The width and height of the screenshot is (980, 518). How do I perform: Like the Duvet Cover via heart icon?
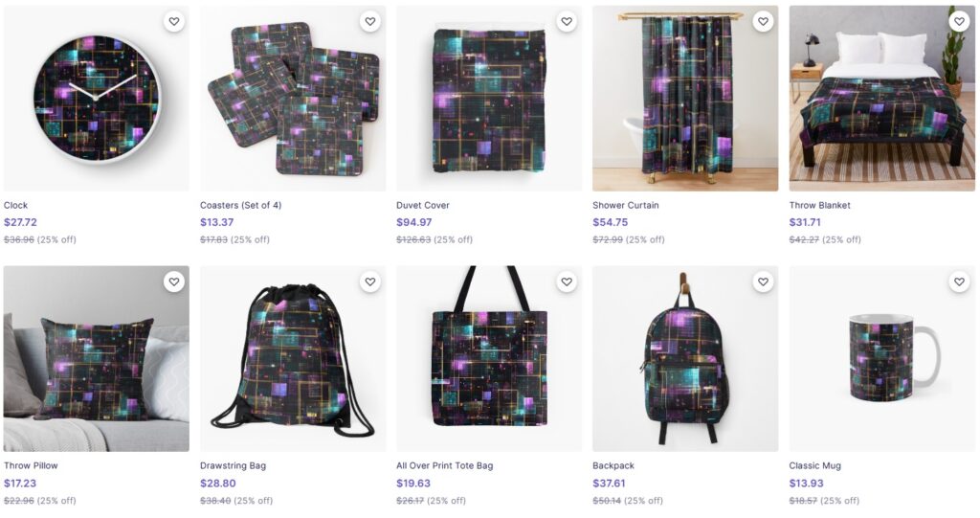tap(567, 21)
